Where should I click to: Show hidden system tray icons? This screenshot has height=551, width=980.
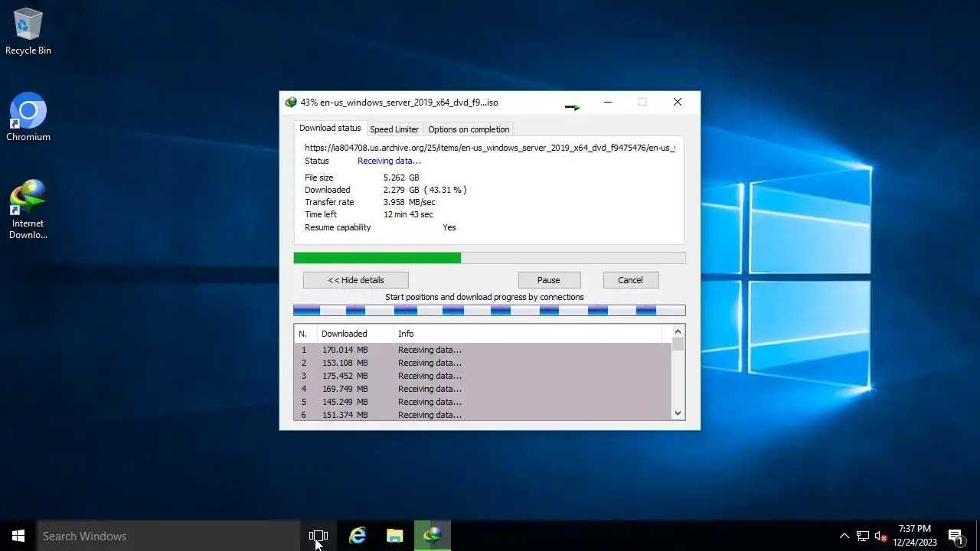(x=844, y=536)
